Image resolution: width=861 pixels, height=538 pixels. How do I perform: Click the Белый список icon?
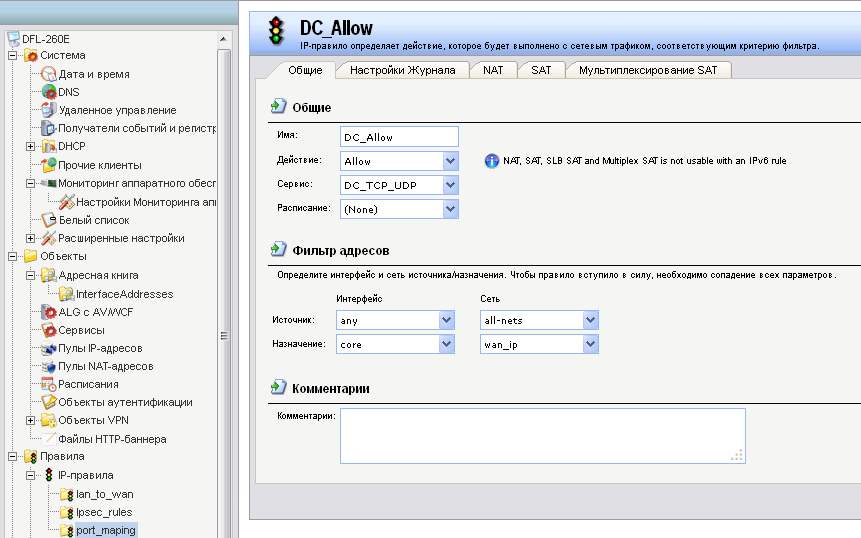[x=48, y=220]
